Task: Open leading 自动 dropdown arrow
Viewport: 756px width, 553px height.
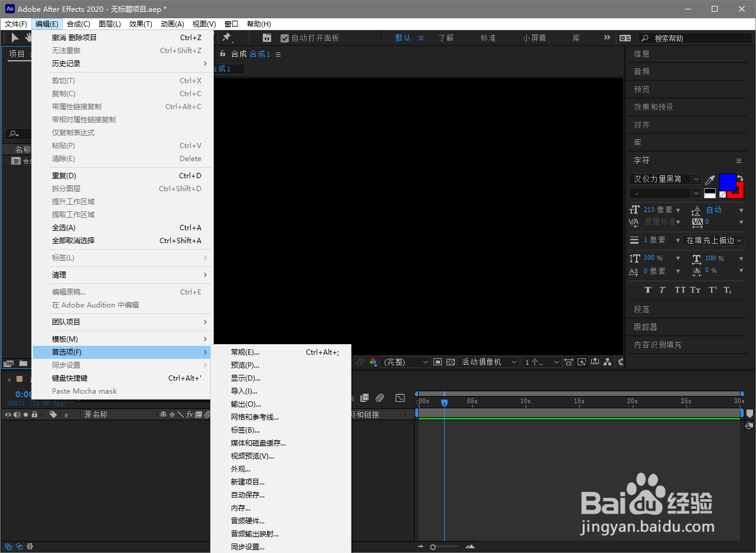Action: [741, 210]
